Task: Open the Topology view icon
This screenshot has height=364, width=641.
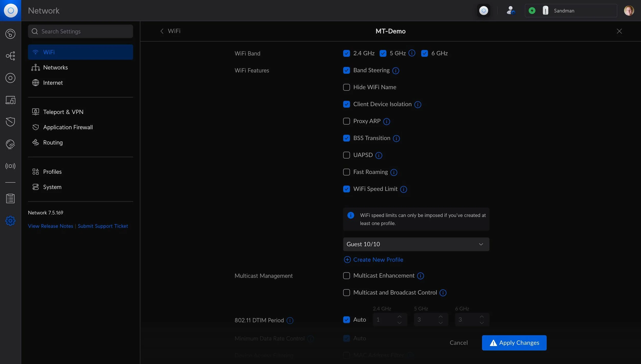Action: (10, 56)
